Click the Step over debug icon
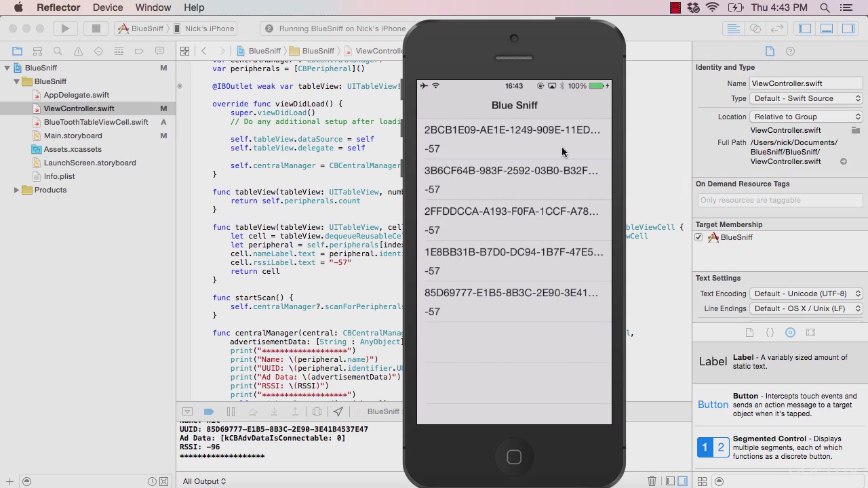Screen dimensions: 868x488 pos(252,411)
